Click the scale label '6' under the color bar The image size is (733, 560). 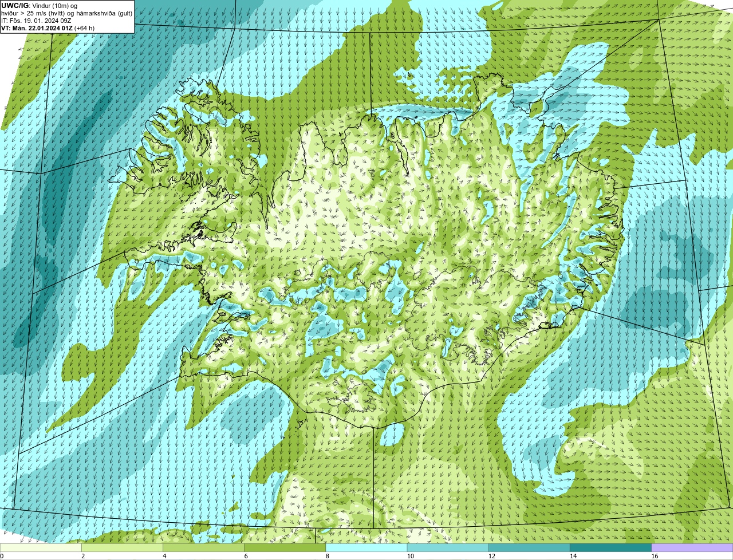(x=246, y=556)
